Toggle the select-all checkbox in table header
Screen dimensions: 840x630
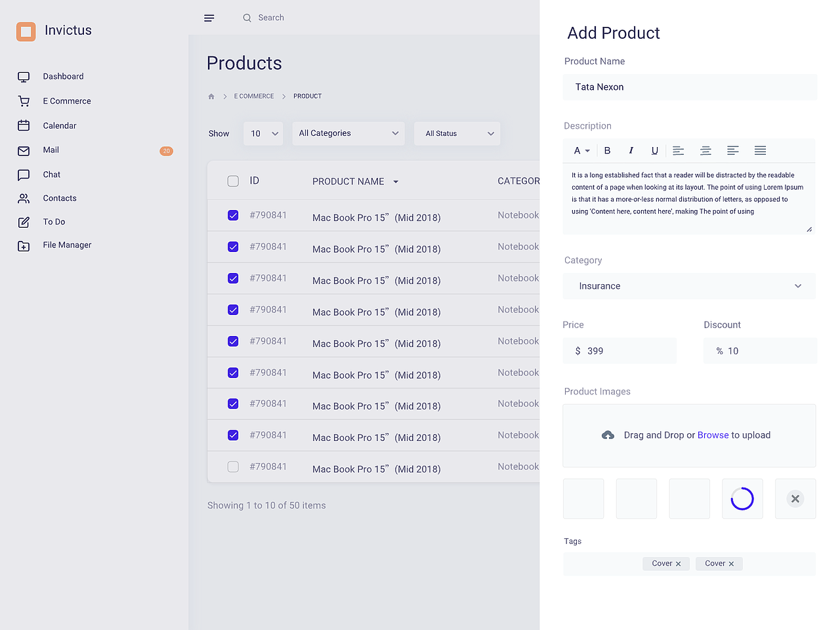233,181
